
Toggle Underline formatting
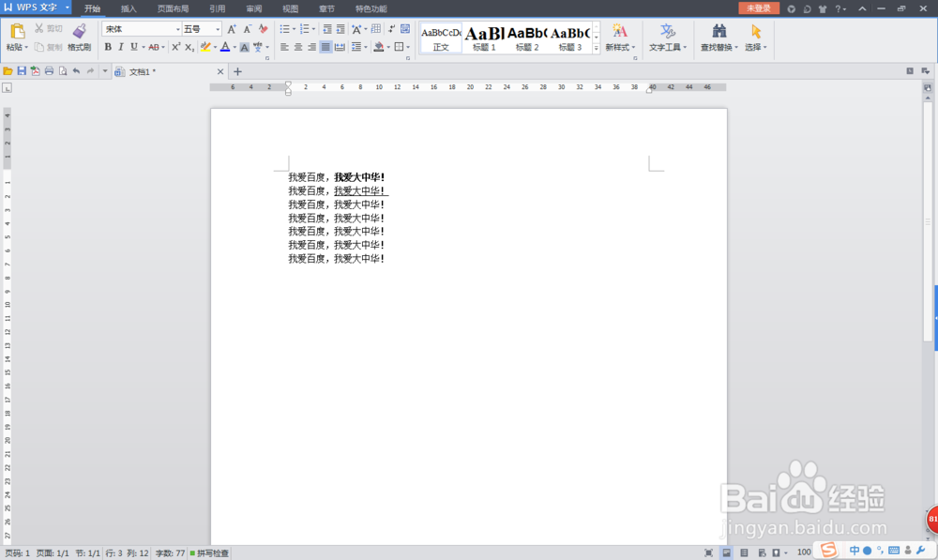[x=134, y=47]
